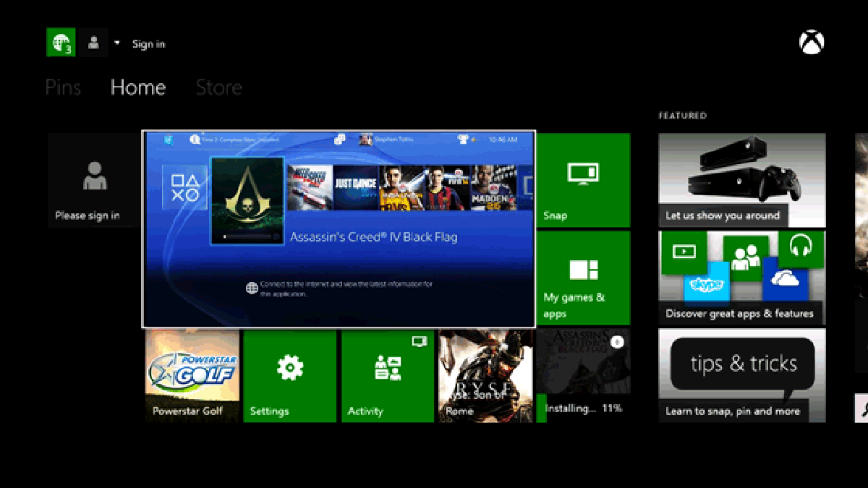
Task: Click the PS4 notification info icon
Action: click(x=195, y=140)
